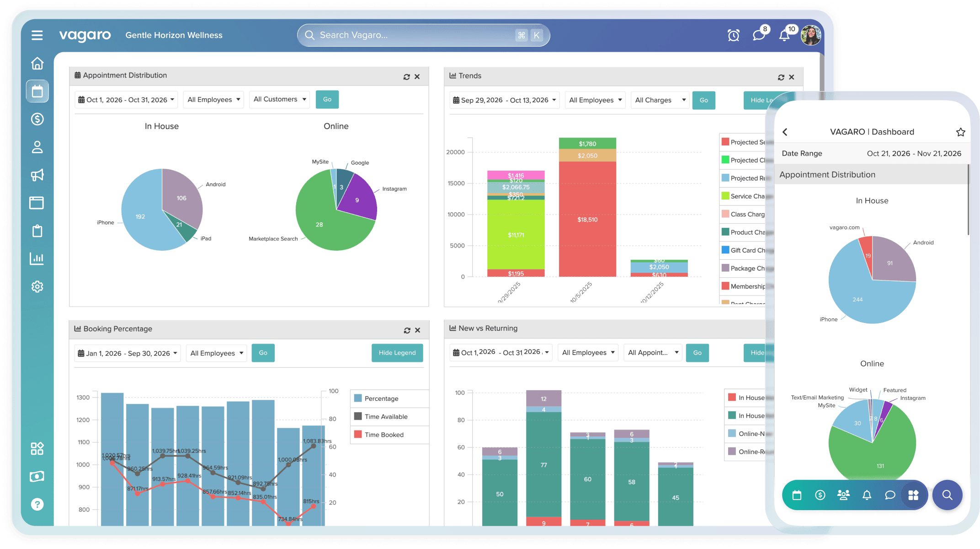
Task: Toggle Percentage legend entry in Booking Percentage
Action: [x=381, y=398]
